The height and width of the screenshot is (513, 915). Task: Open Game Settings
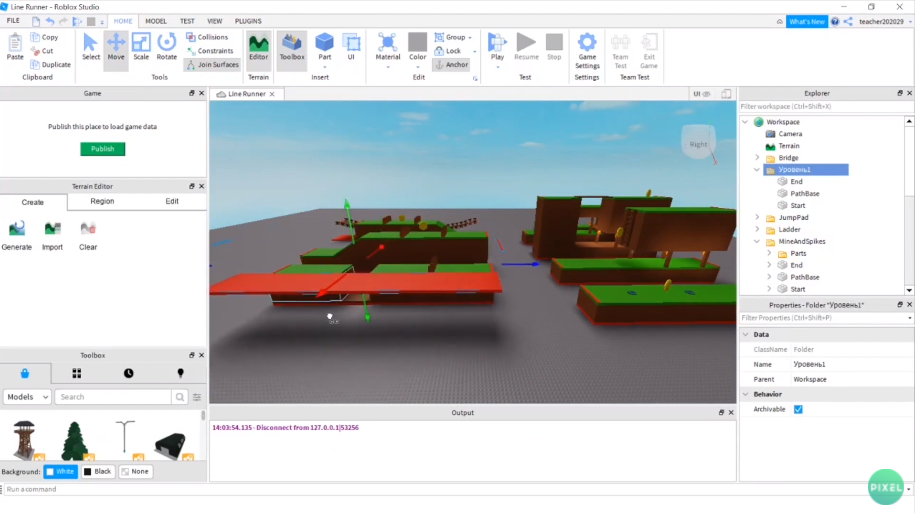(x=587, y=50)
